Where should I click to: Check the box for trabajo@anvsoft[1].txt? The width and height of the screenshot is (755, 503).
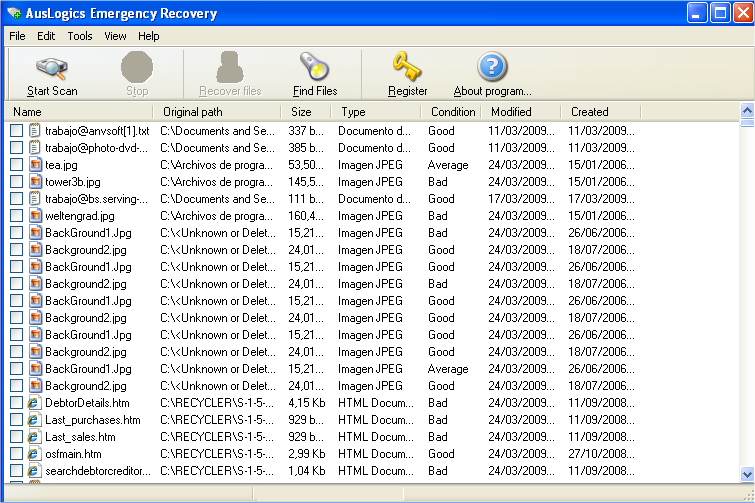click(x=16, y=130)
